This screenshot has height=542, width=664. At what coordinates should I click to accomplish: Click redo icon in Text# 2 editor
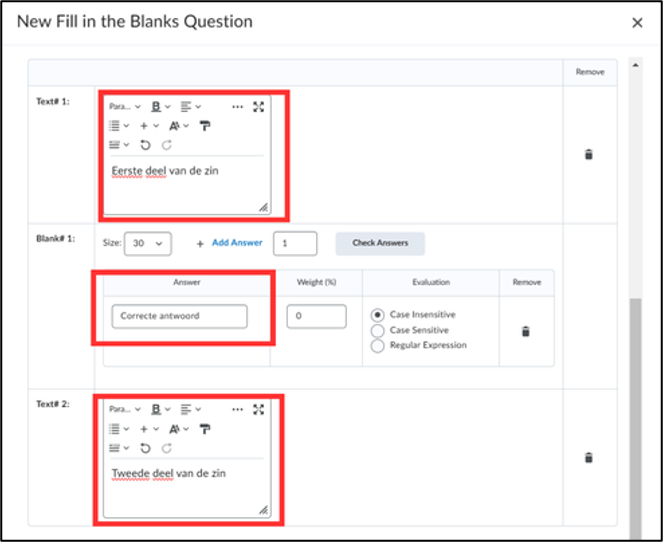(167, 448)
